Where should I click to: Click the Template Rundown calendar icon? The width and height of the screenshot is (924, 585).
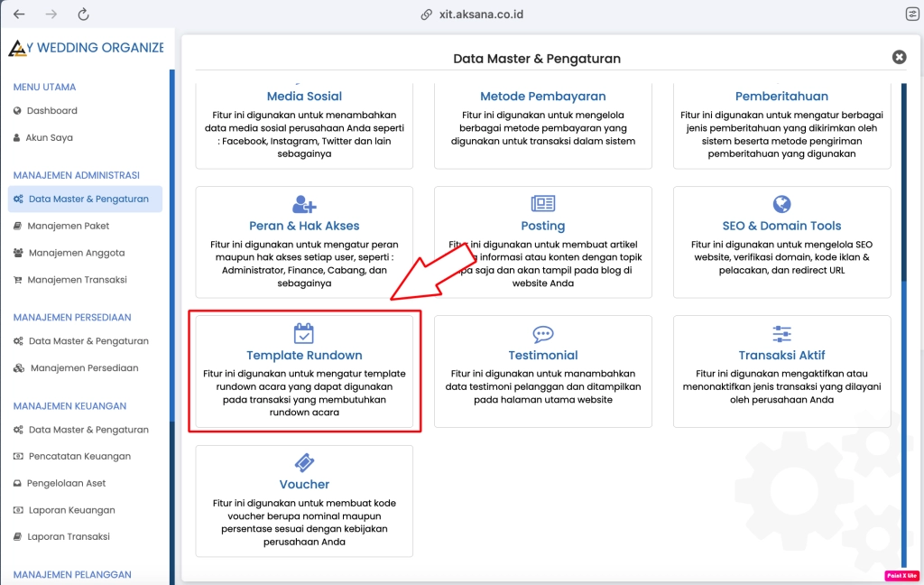coord(304,333)
